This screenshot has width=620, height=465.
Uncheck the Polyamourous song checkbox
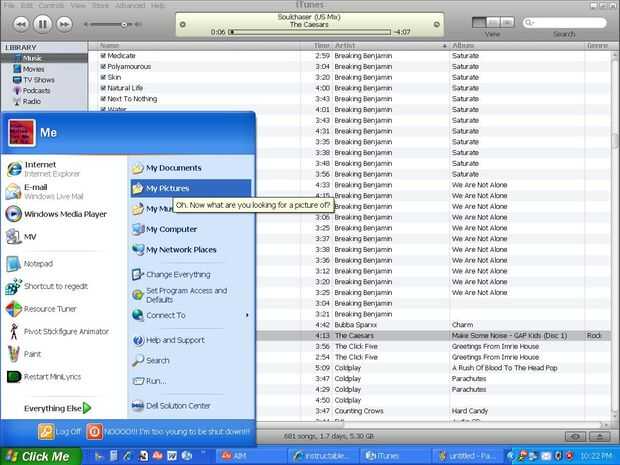pos(103,66)
